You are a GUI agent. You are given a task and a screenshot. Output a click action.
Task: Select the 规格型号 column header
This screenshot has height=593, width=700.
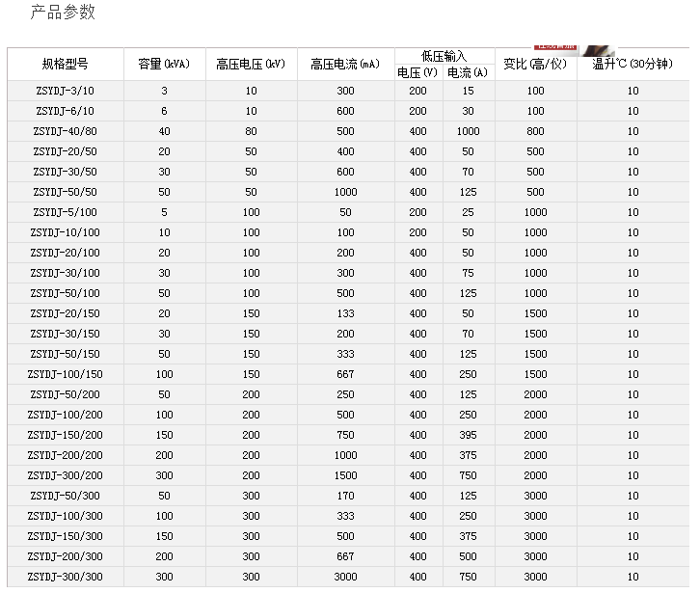(x=66, y=65)
